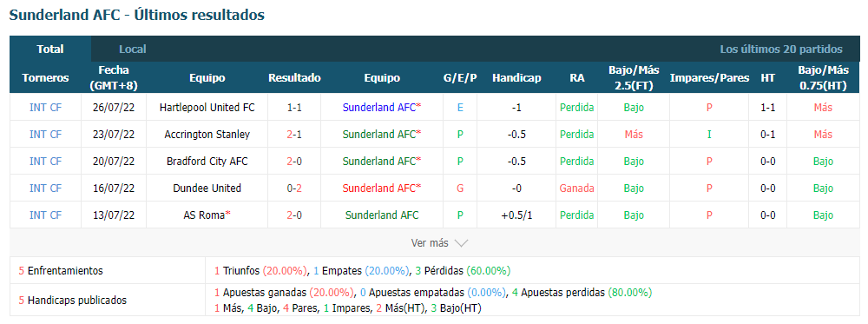Click the Los últimos 20 partidos label
The height and width of the screenshot is (324, 868).
tap(781, 49)
